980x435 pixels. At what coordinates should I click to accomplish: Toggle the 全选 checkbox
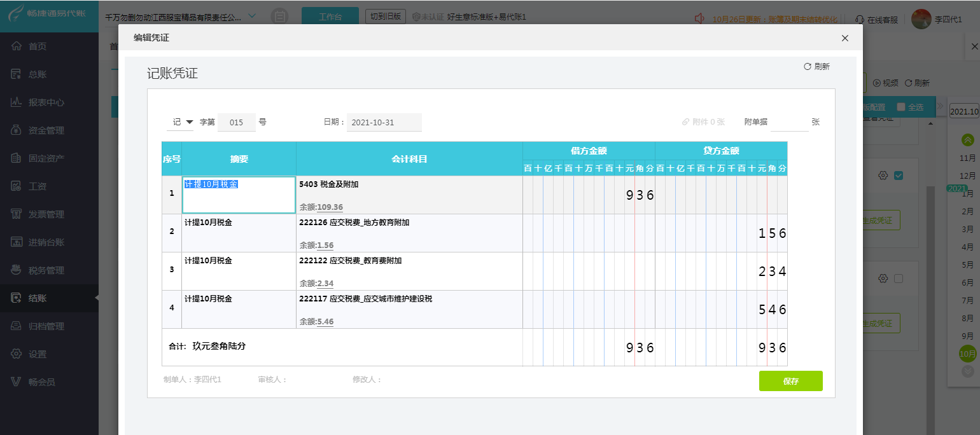[900, 107]
